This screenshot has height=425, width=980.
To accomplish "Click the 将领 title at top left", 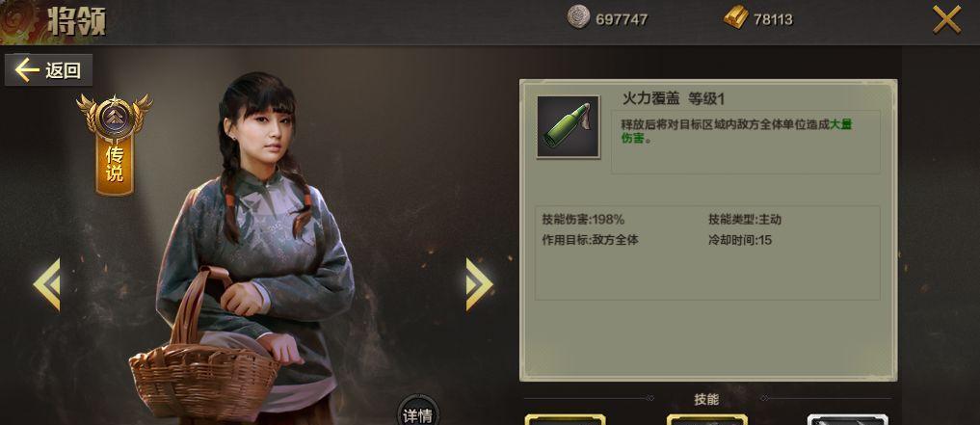I will (x=76, y=20).
